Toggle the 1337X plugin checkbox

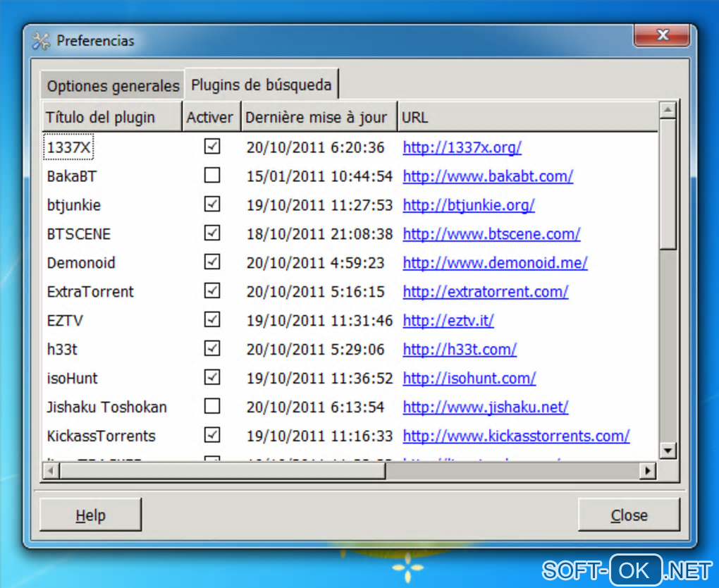click(x=212, y=147)
